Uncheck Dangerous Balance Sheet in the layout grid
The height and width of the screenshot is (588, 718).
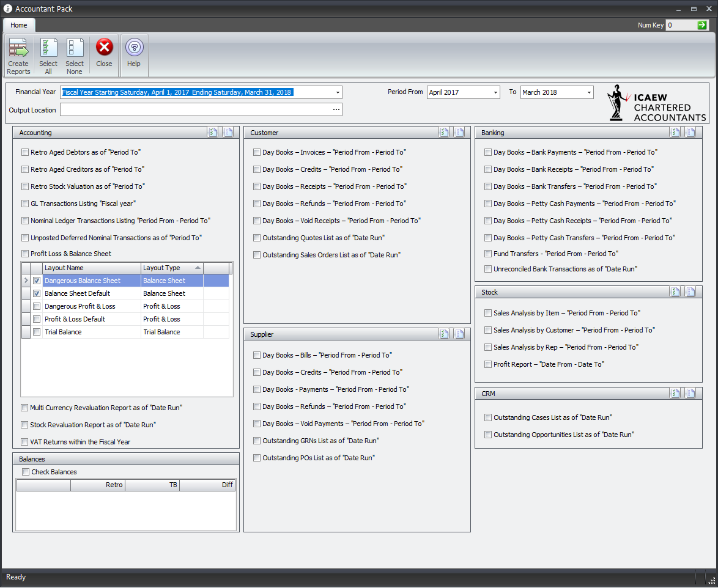click(35, 280)
